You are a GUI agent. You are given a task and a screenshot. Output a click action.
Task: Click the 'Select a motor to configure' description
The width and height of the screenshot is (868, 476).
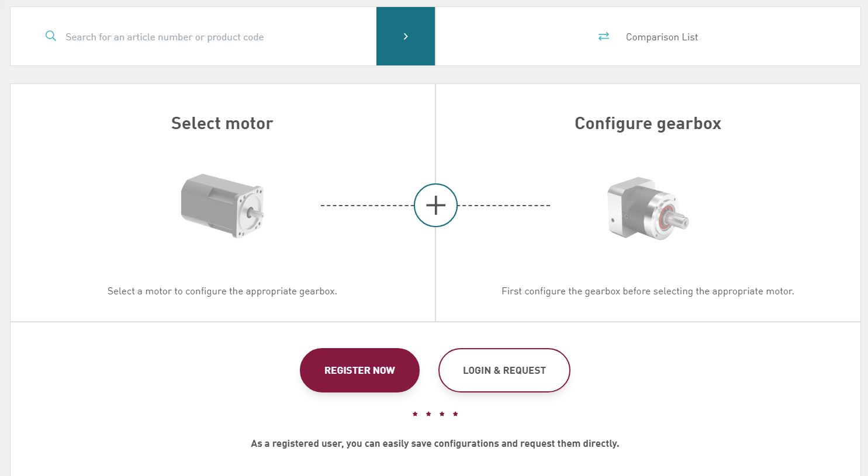pyautogui.click(x=222, y=291)
